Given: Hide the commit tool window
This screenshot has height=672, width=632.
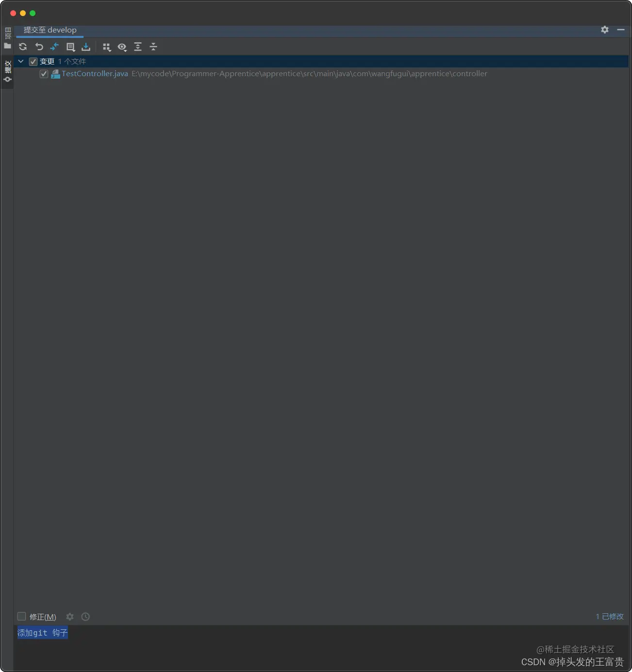Looking at the screenshot, I should click(x=621, y=30).
